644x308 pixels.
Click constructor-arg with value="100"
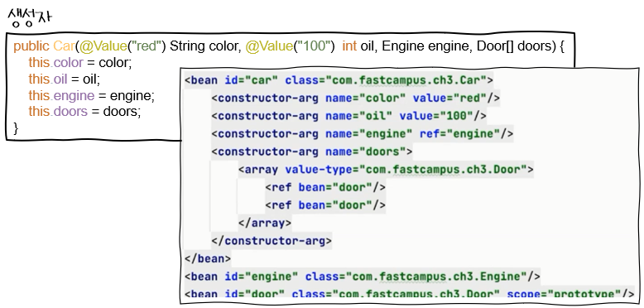(x=349, y=116)
